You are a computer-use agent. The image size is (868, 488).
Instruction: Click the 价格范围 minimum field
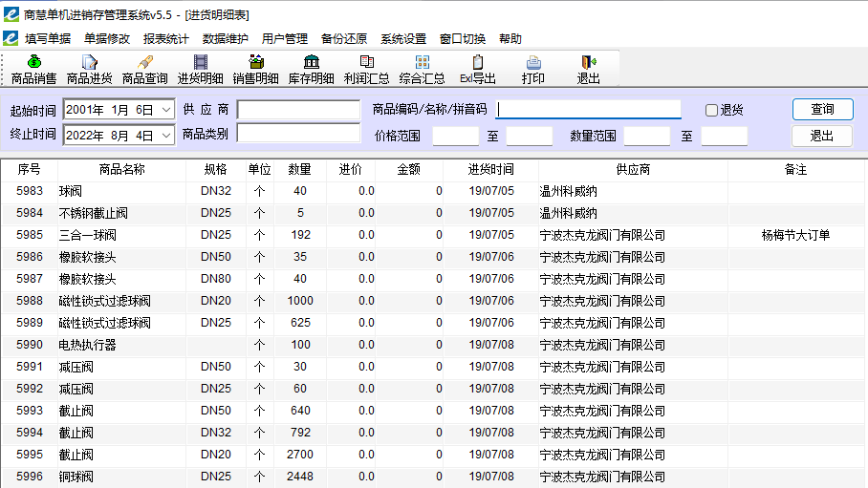(456, 136)
